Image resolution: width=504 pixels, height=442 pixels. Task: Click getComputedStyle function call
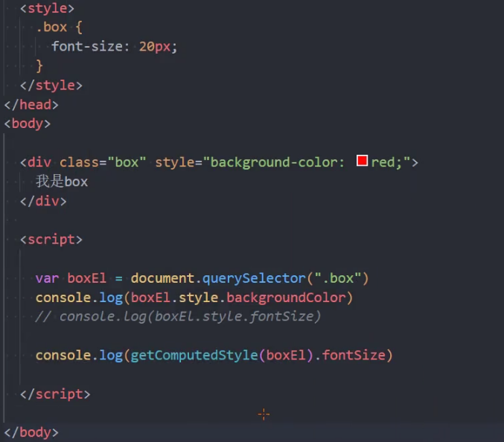pos(194,355)
